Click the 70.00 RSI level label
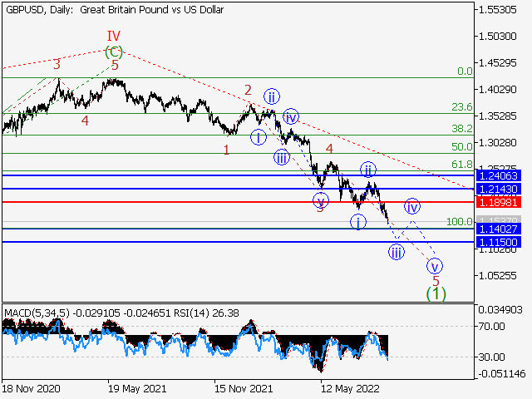532x399 pixels. (x=491, y=327)
